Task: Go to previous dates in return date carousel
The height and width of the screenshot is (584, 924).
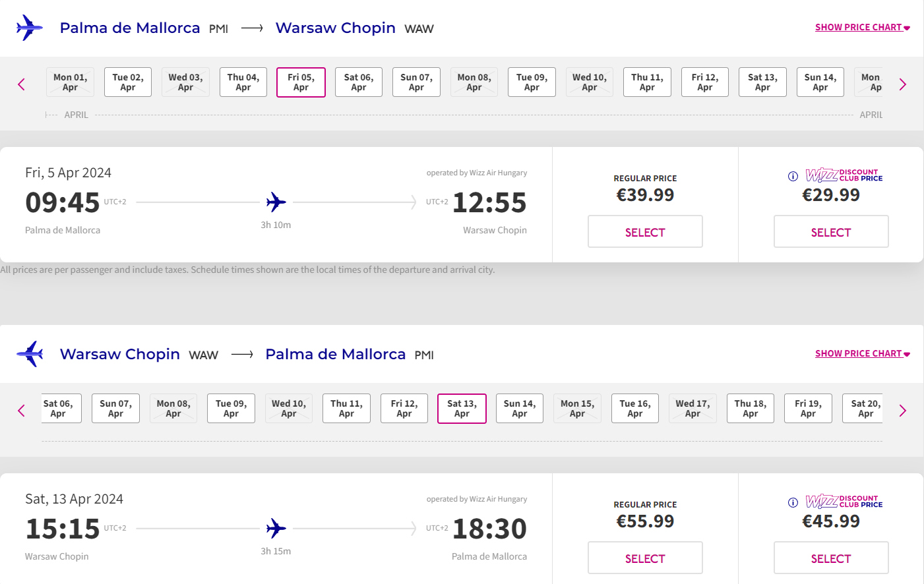Action: [x=21, y=411]
